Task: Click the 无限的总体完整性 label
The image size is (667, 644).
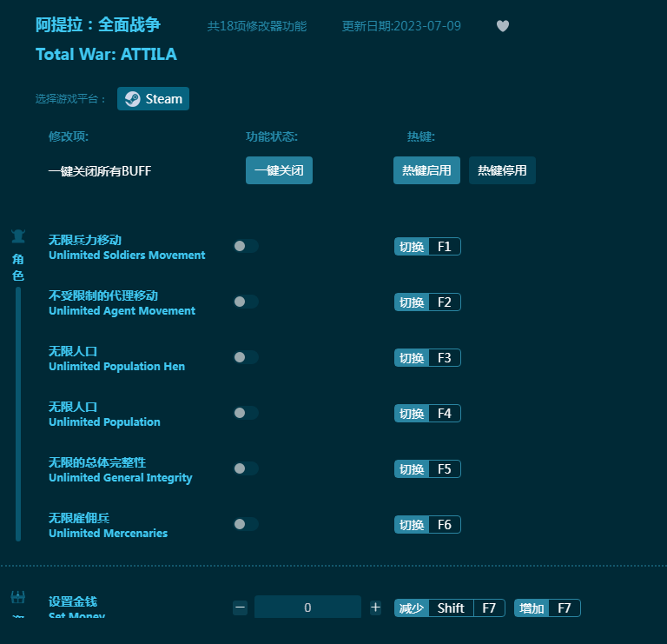Action: pos(97,462)
